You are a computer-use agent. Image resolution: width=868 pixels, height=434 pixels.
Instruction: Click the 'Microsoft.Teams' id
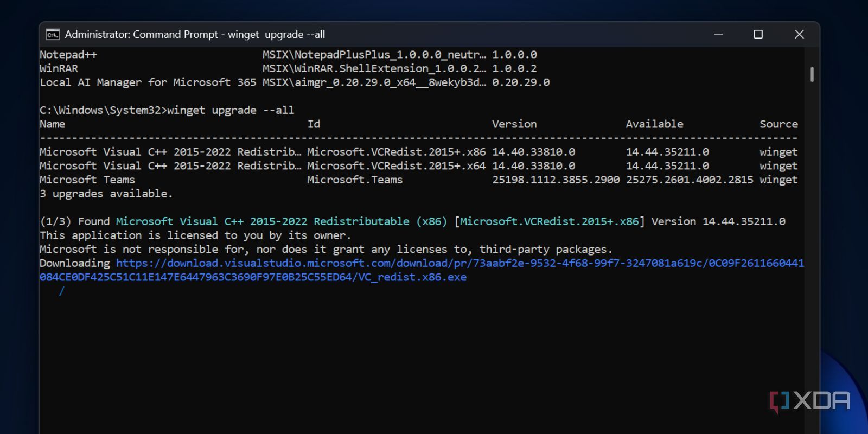355,180
